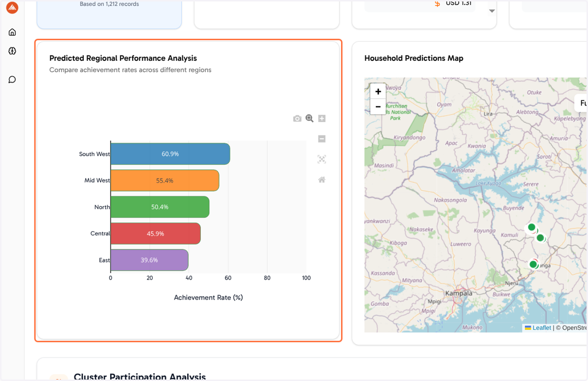Reset chart axes with home icon
Image resolution: width=588 pixels, height=381 pixels.
tap(322, 179)
